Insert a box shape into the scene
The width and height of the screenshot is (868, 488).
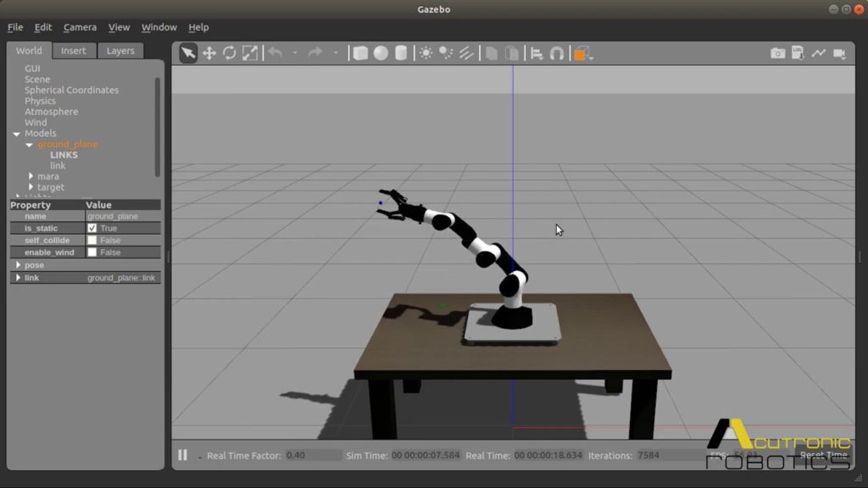360,53
